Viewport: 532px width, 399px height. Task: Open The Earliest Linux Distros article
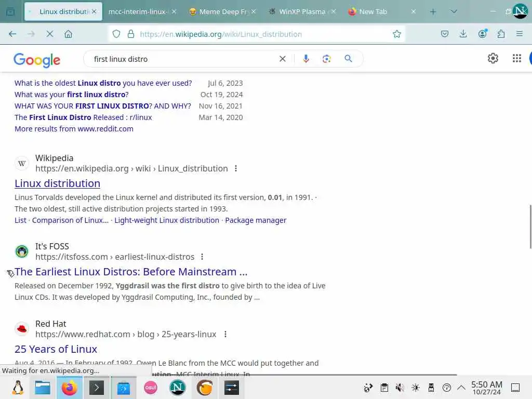pos(131,271)
